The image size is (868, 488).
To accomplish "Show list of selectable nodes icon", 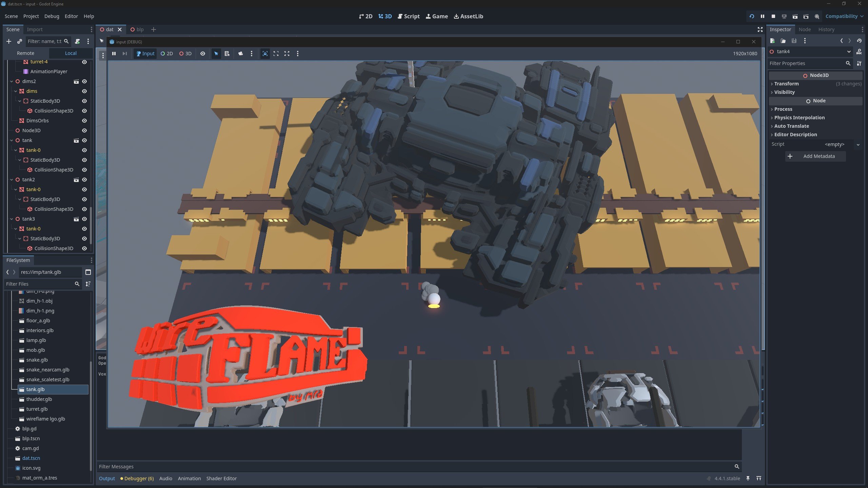I will pyautogui.click(x=227, y=54).
